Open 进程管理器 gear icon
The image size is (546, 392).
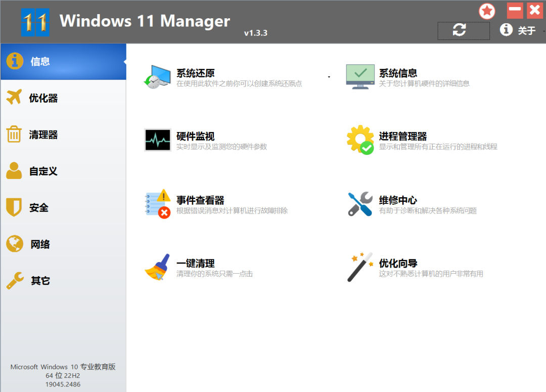(360, 140)
